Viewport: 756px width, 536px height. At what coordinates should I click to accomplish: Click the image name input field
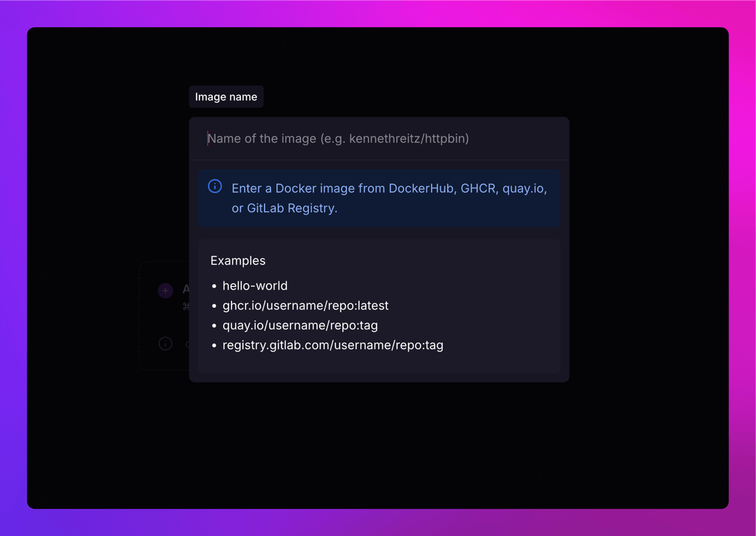379,139
